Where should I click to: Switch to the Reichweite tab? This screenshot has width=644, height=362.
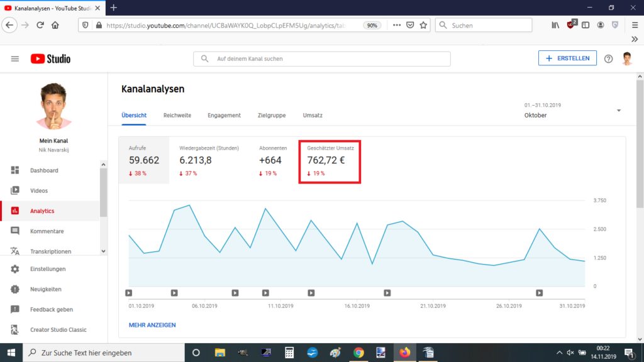177,116
